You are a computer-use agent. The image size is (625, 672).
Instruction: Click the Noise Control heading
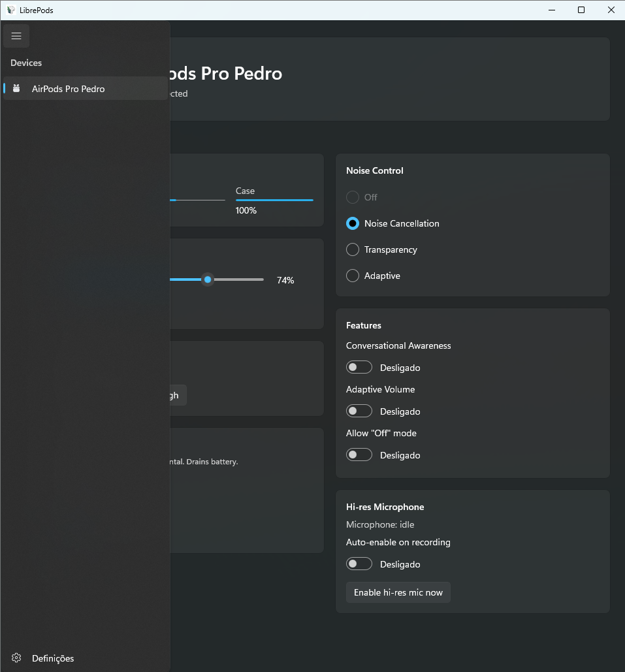tap(375, 170)
